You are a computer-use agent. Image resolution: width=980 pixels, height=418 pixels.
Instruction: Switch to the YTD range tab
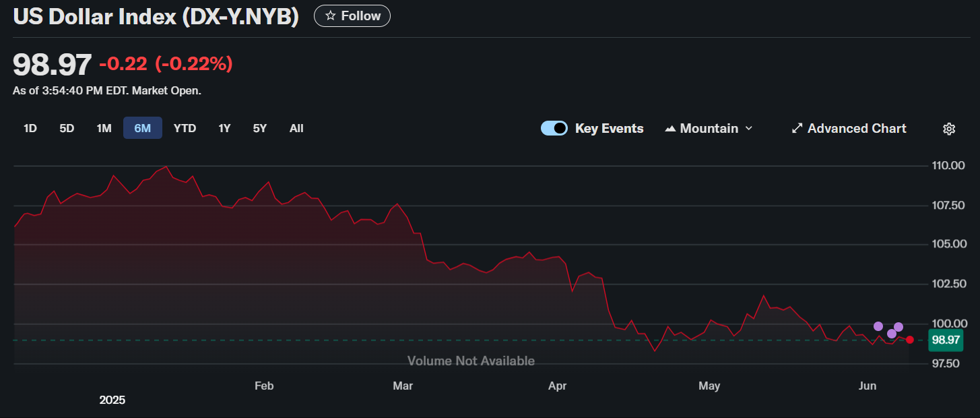(x=185, y=128)
